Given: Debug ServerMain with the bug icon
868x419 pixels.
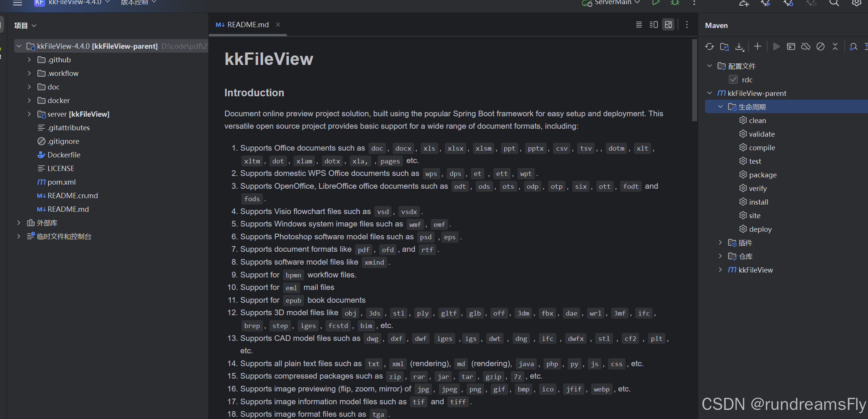Looking at the screenshot, I should (675, 3).
